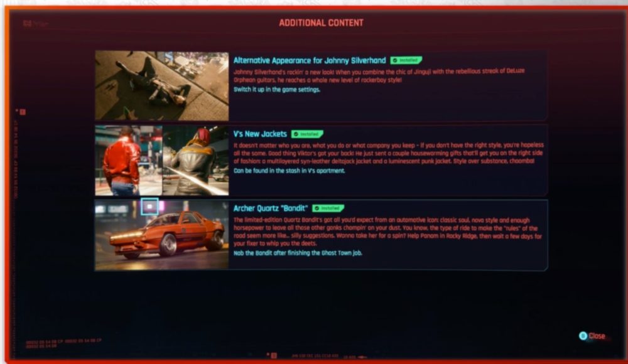Screen dimensions: 628x364
Task: Click Installed badge beside V's New Jackets
Action: tap(307, 134)
